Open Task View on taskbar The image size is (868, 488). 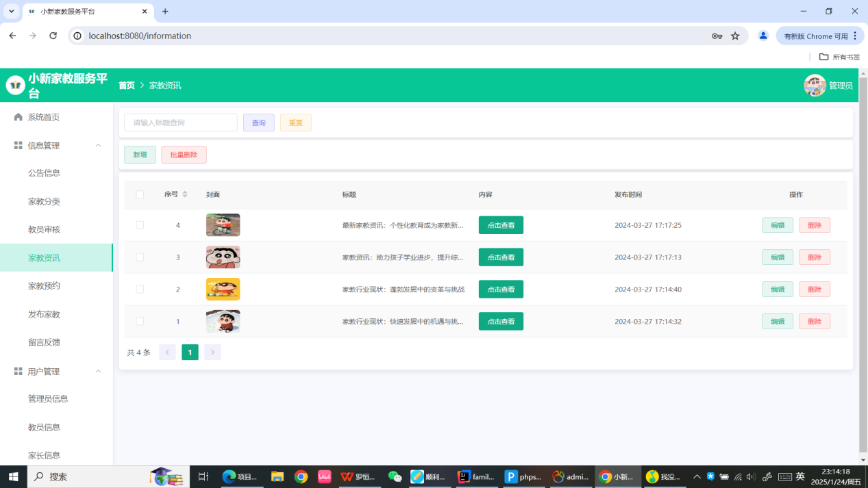(x=203, y=476)
